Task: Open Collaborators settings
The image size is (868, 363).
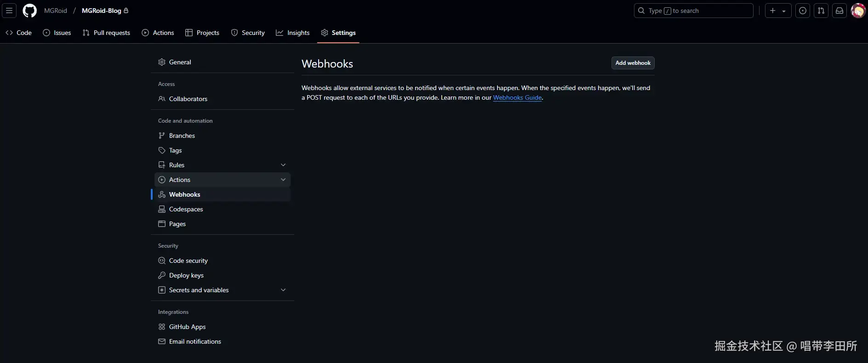Action: 223,99
